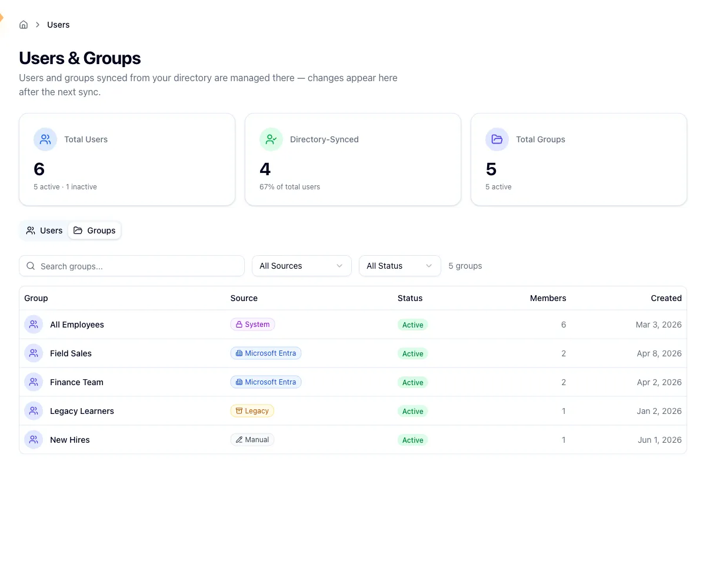
Task: Sort by the Members column header
Action: coord(548,298)
